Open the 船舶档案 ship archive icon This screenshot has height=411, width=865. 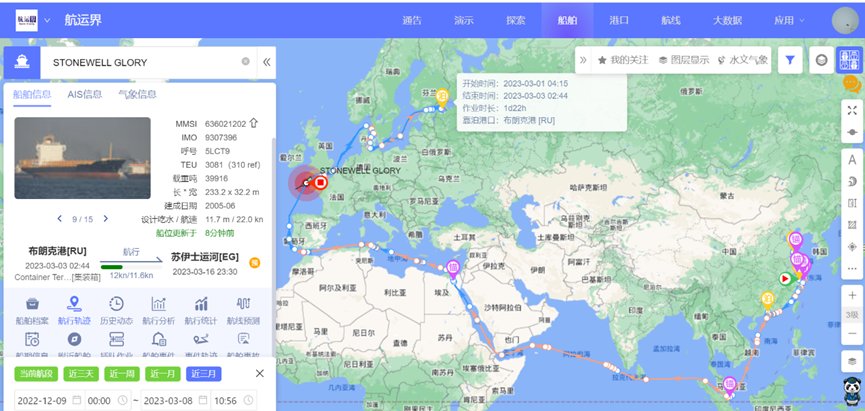(x=32, y=309)
